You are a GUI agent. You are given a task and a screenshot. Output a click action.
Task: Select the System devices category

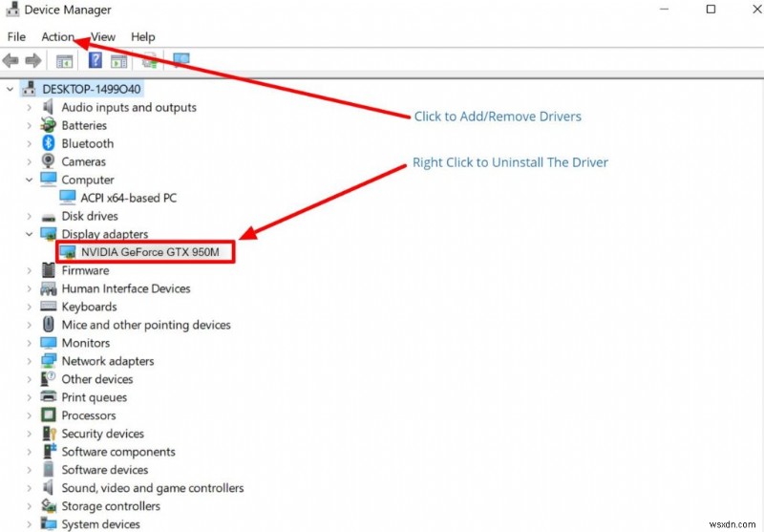pyautogui.click(x=100, y=524)
